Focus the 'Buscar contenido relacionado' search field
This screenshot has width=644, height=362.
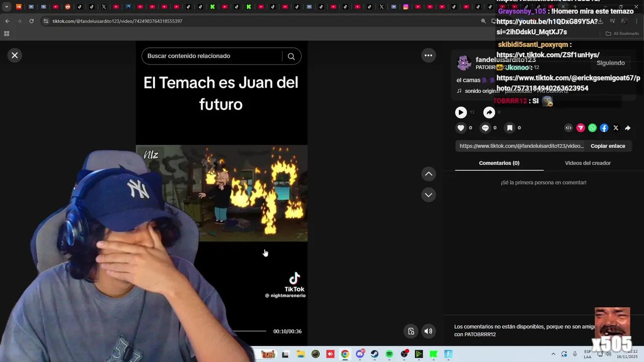click(x=212, y=56)
